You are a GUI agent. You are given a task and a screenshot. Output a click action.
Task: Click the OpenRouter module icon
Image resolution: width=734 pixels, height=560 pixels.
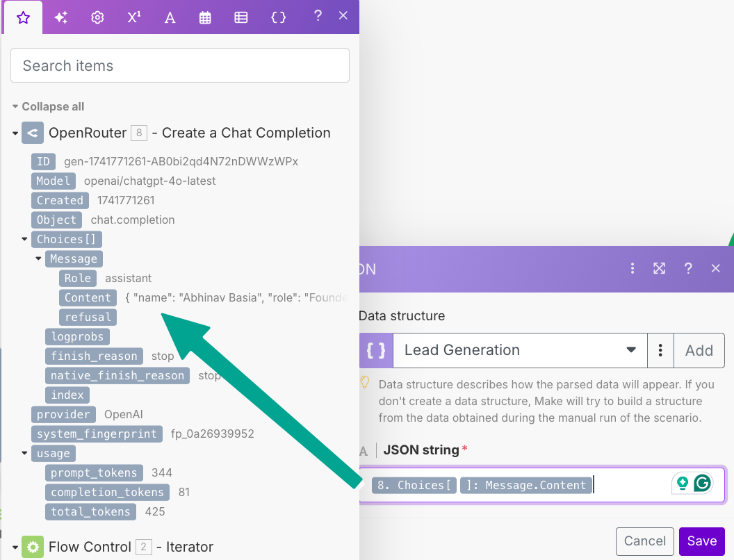[33, 133]
